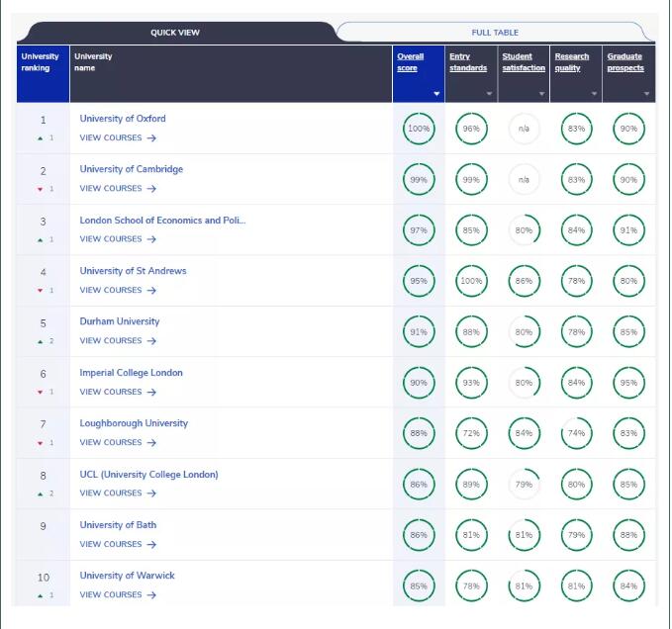This screenshot has height=629, width=672.
Task: Switch to the Full Table tab
Action: pyautogui.click(x=495, y=33)
